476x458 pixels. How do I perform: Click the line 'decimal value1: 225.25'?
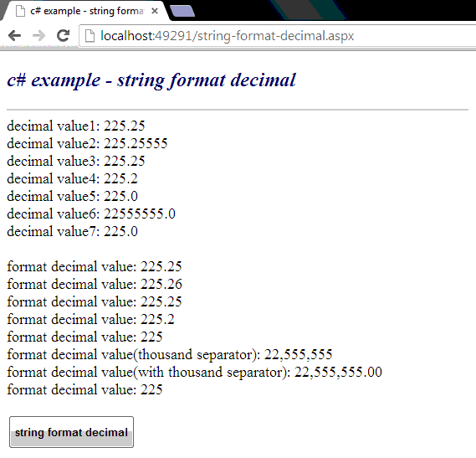pos(76,126)
